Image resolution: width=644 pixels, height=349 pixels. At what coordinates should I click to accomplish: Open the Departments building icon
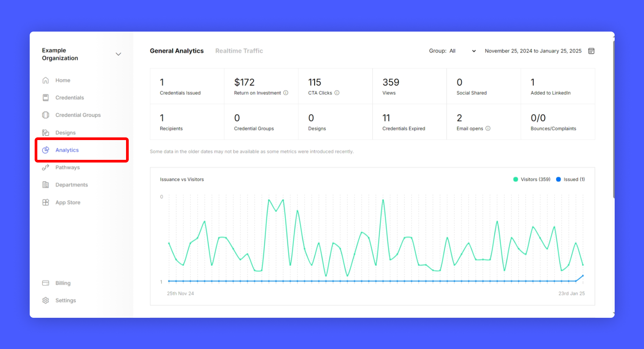pos(46,185)
